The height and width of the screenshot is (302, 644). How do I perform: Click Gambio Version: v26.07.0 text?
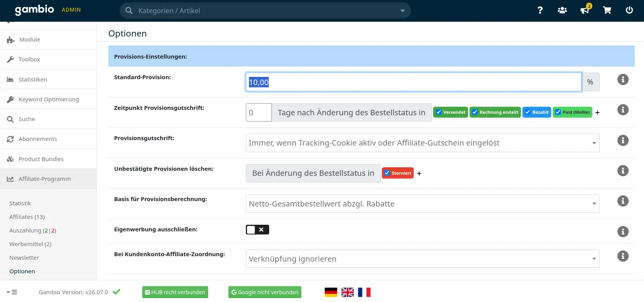coord(73,292)
